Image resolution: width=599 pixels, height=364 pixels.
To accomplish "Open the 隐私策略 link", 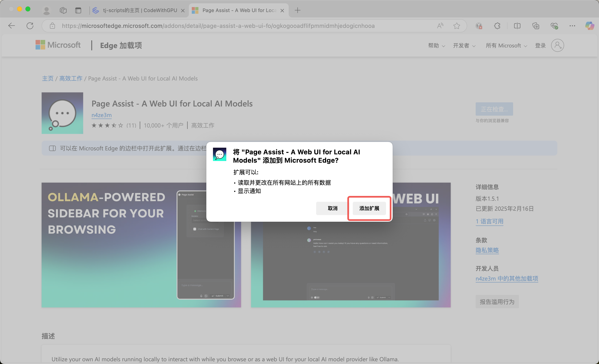I will (x=487, y=250).
